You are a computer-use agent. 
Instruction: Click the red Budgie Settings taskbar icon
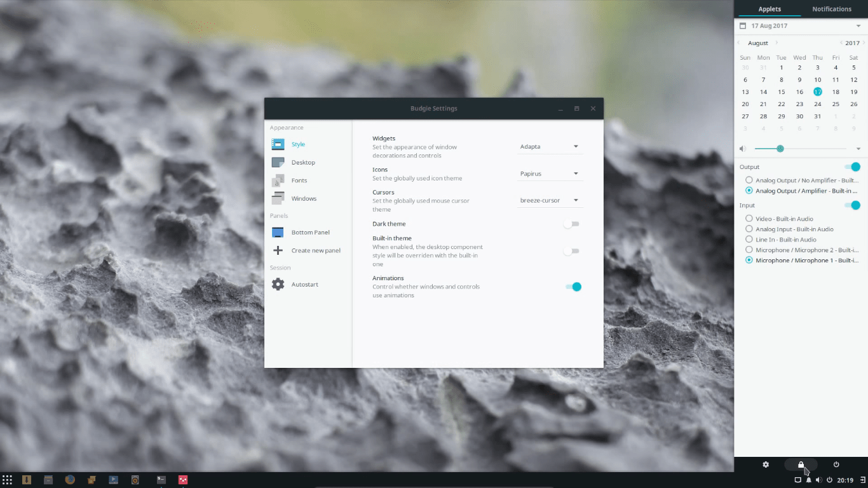[x=183, y=480]
